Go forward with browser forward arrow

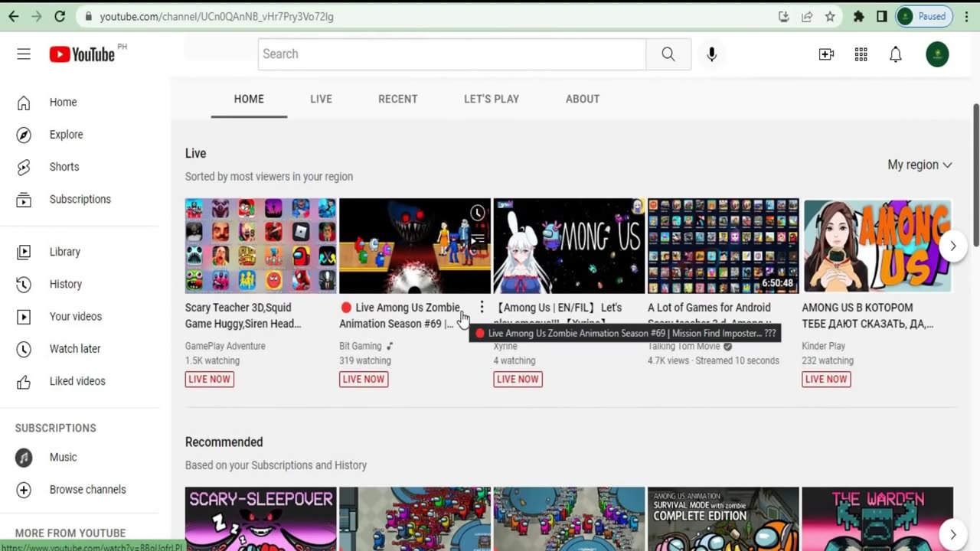[37, 16]
